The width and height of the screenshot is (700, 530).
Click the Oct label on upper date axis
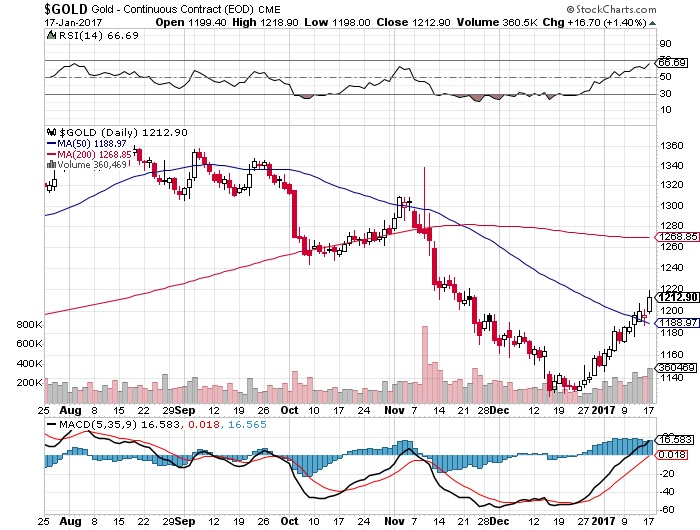[289, 410]
